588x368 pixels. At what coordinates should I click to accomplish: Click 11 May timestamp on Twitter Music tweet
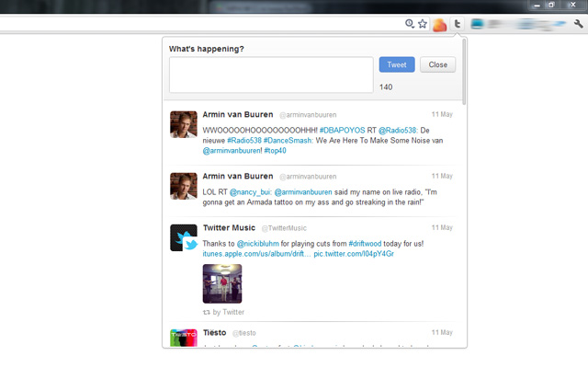pos(442,227)
